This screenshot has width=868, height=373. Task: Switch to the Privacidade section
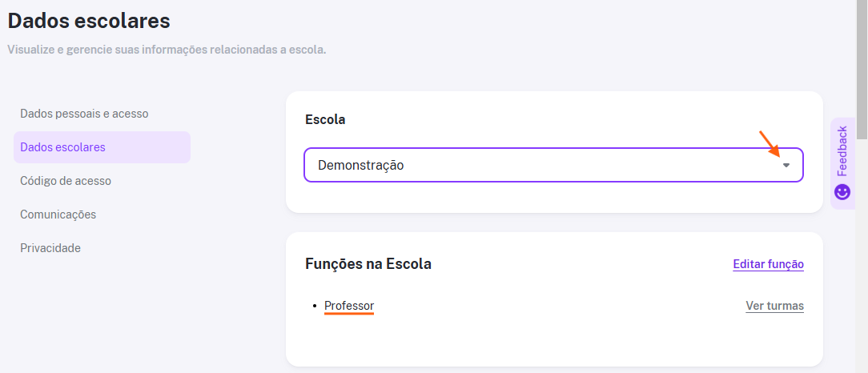pos(50,248)
